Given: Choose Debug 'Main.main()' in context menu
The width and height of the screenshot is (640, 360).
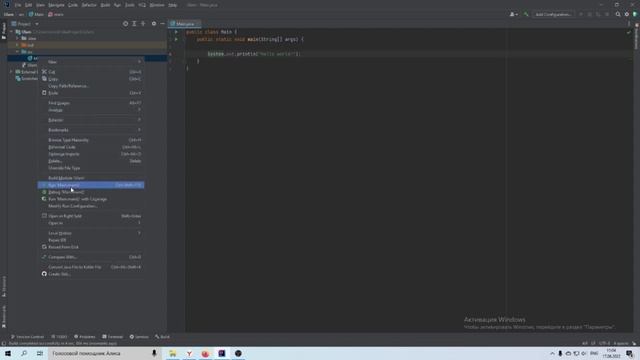Looking at the screenshot, I should point(91,192).
